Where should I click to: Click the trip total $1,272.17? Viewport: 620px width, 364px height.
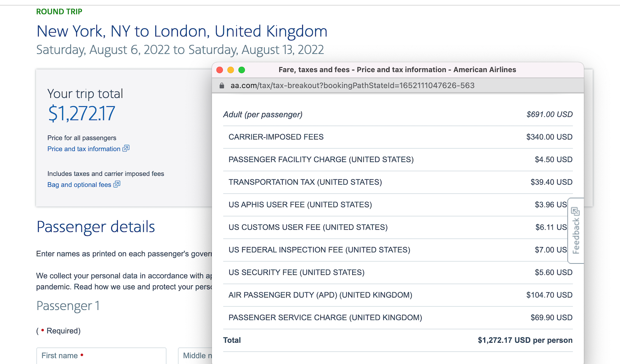tap(81, 113)
